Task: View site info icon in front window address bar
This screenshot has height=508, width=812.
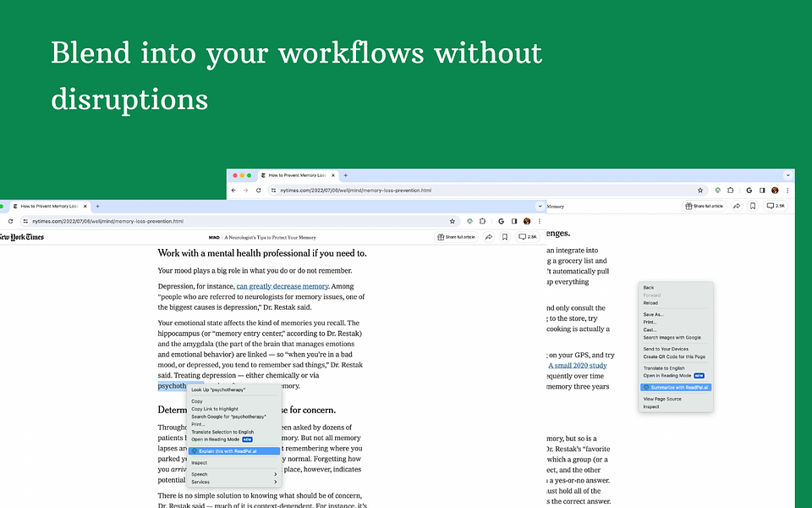Action: tap(25, 221)
